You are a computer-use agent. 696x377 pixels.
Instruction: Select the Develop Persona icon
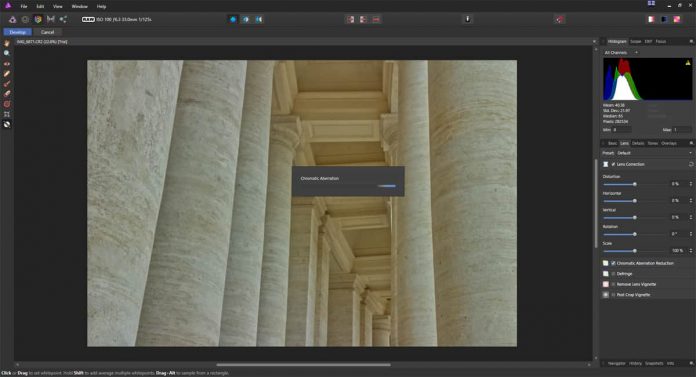(x=38, y=19)
